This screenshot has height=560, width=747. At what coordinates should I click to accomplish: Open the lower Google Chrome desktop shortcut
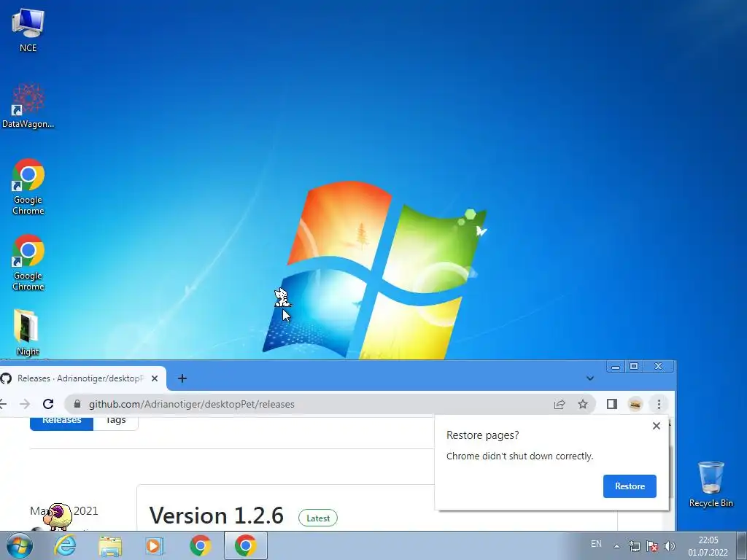tap(28, 262)
